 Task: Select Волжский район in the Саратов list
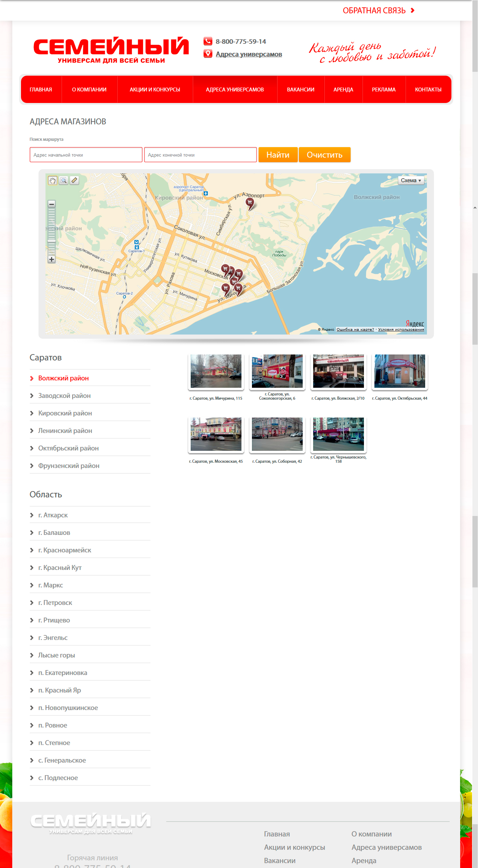pyautogui.click(x=63, y=378)
